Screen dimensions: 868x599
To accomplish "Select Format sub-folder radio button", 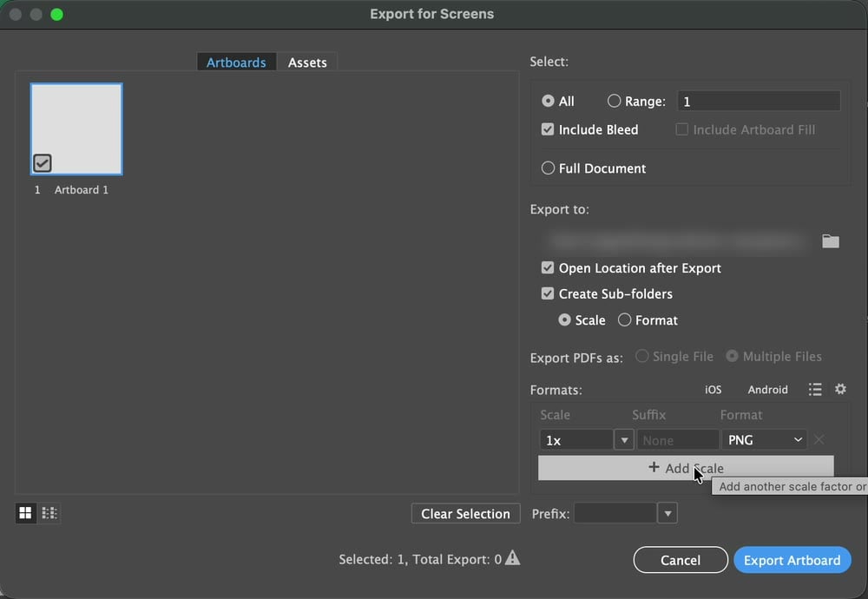I will click(624, 320).
